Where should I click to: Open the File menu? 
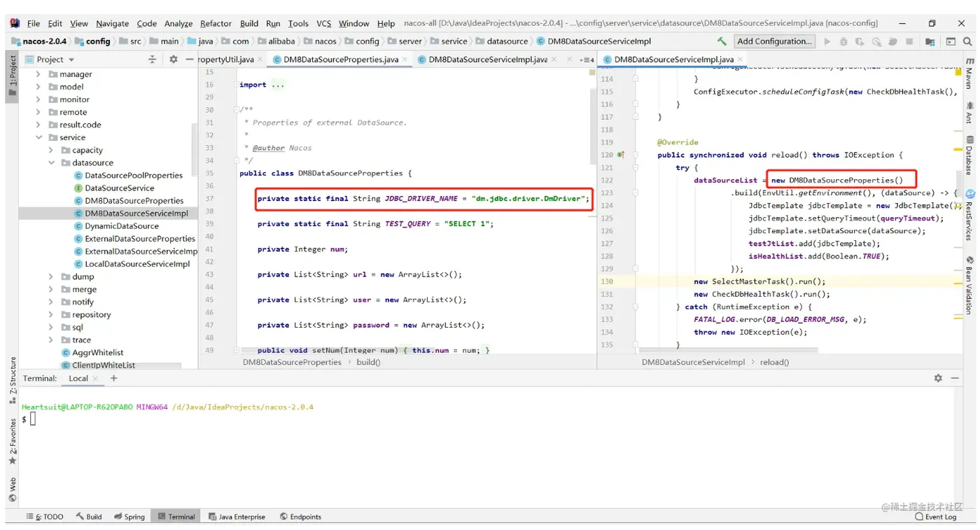point(33,23)
